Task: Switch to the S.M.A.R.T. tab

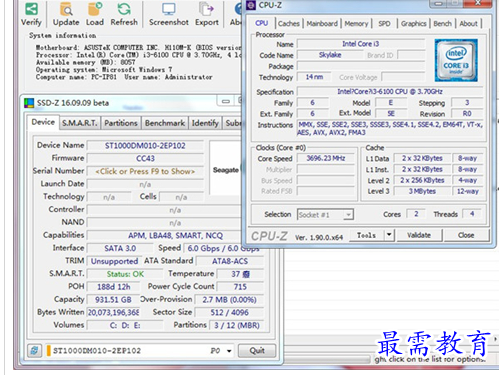Action: [80, 123]
